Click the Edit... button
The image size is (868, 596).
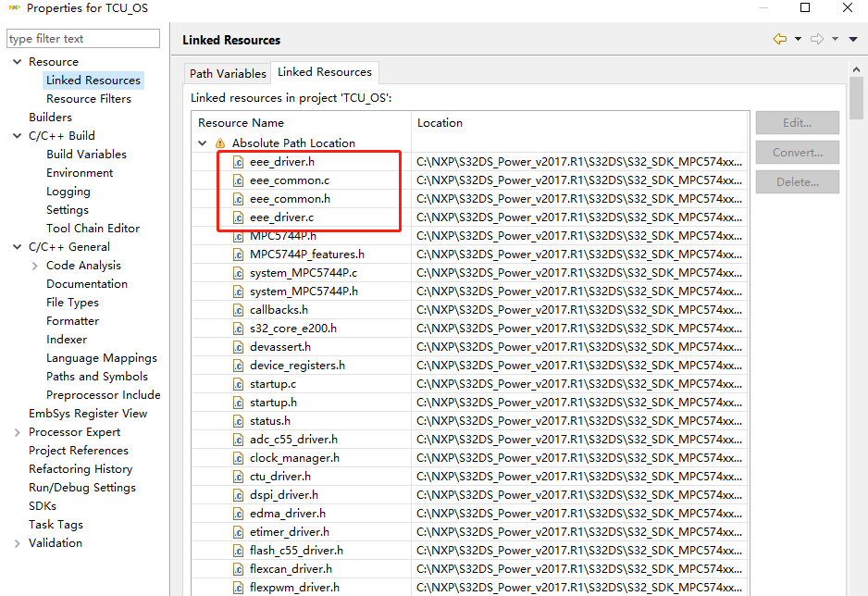797,123
